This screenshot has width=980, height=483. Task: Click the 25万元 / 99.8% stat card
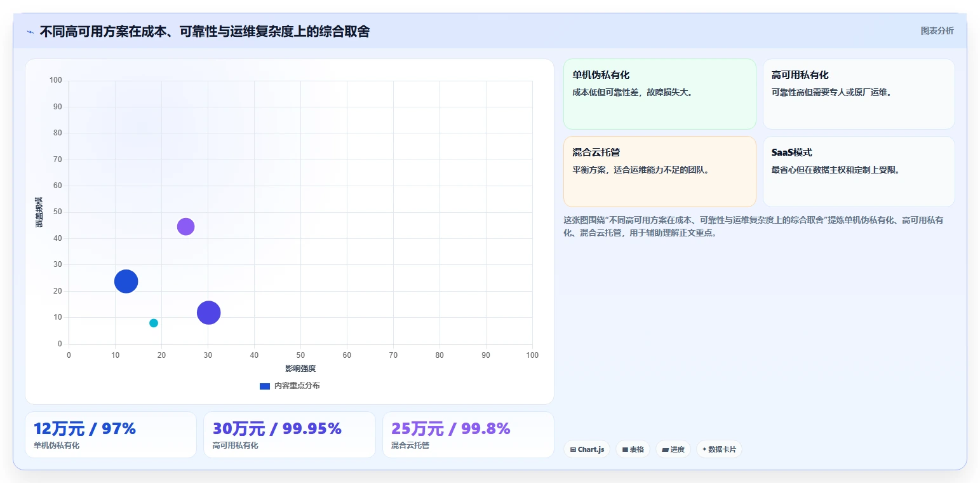(468, 435)
